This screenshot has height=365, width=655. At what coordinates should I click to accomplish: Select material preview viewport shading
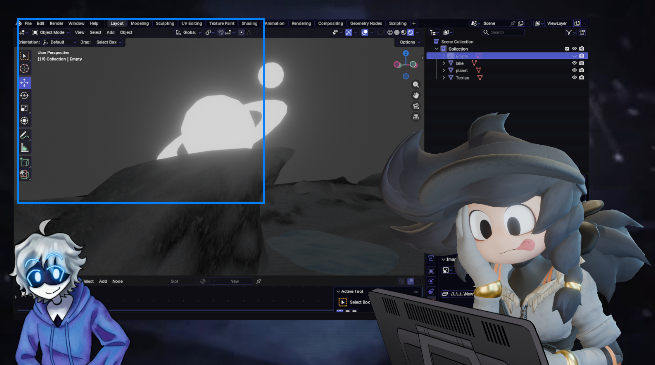tap(404, 32)
